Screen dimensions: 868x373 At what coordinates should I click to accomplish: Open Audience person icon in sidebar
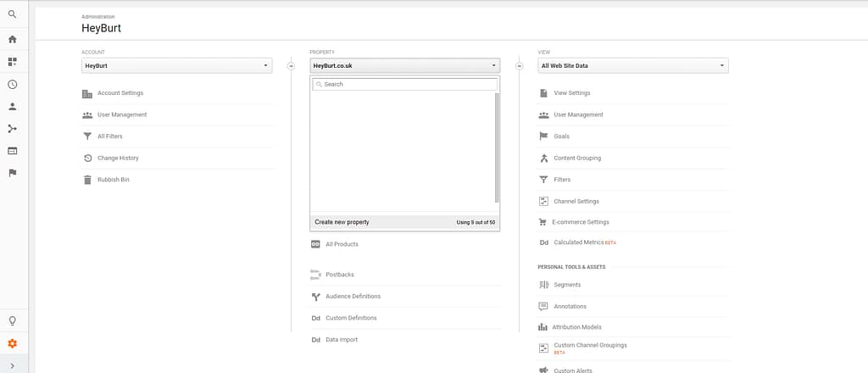pos(12,107)
